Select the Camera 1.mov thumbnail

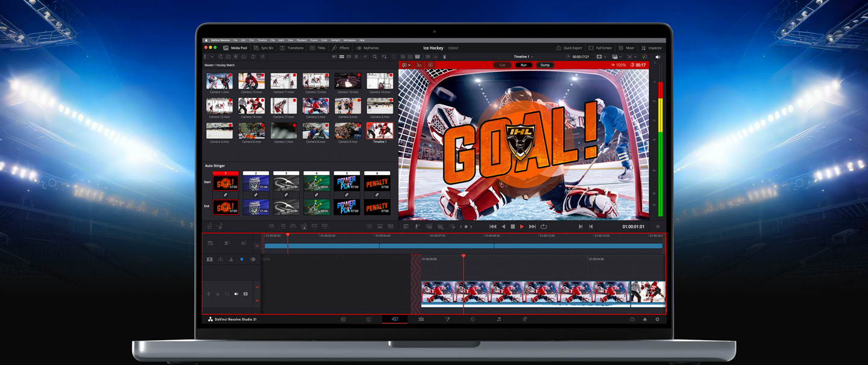click(219, 80)
